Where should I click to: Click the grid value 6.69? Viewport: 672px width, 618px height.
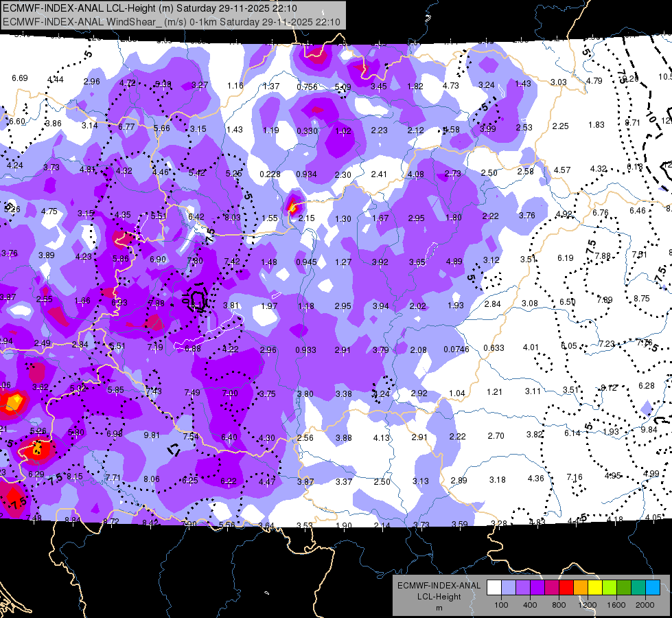tap(20, 78)
